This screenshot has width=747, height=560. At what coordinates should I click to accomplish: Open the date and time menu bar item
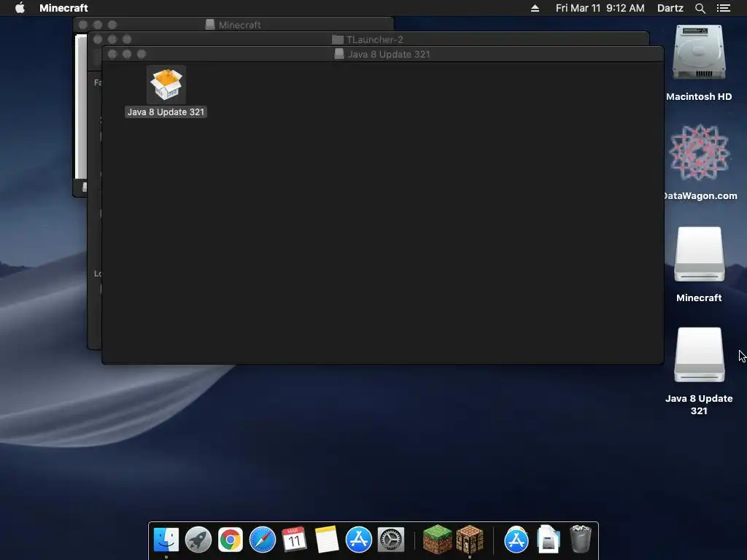(x=600, y=8)
